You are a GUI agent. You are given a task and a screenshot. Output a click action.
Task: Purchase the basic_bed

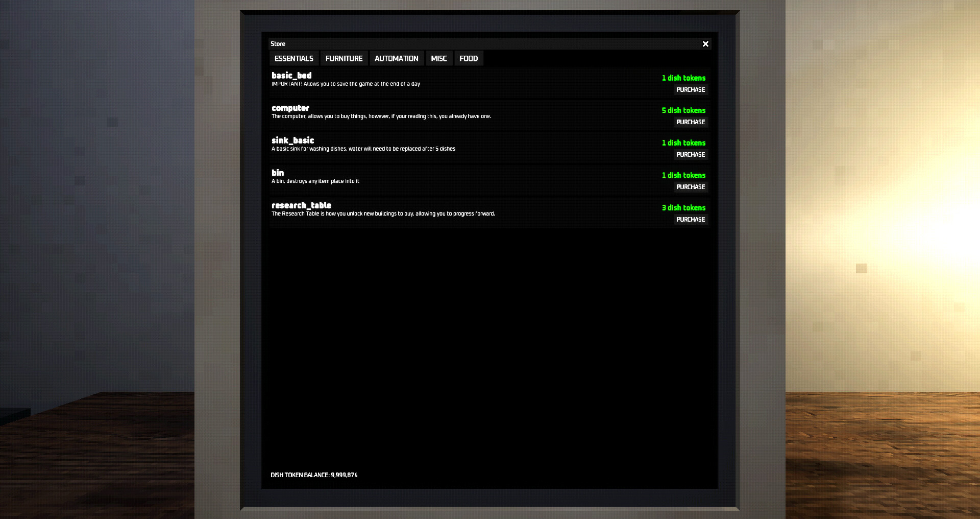tap(691, 89)
